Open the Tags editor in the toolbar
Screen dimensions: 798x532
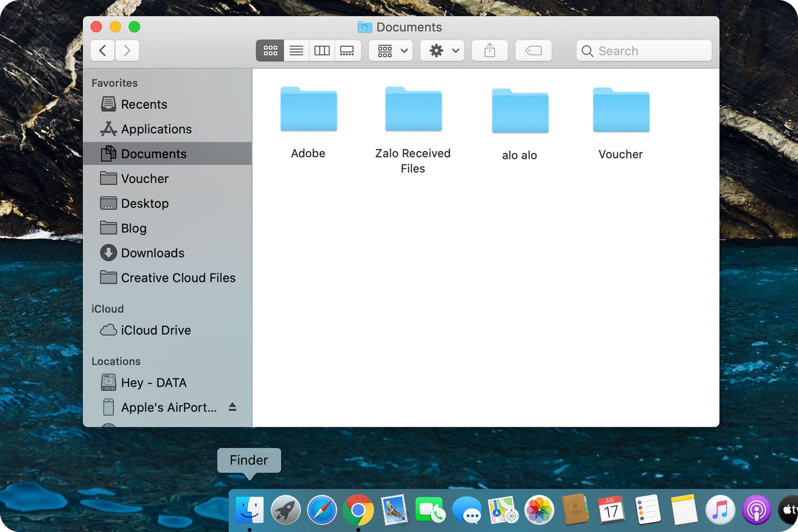(533, 51)
